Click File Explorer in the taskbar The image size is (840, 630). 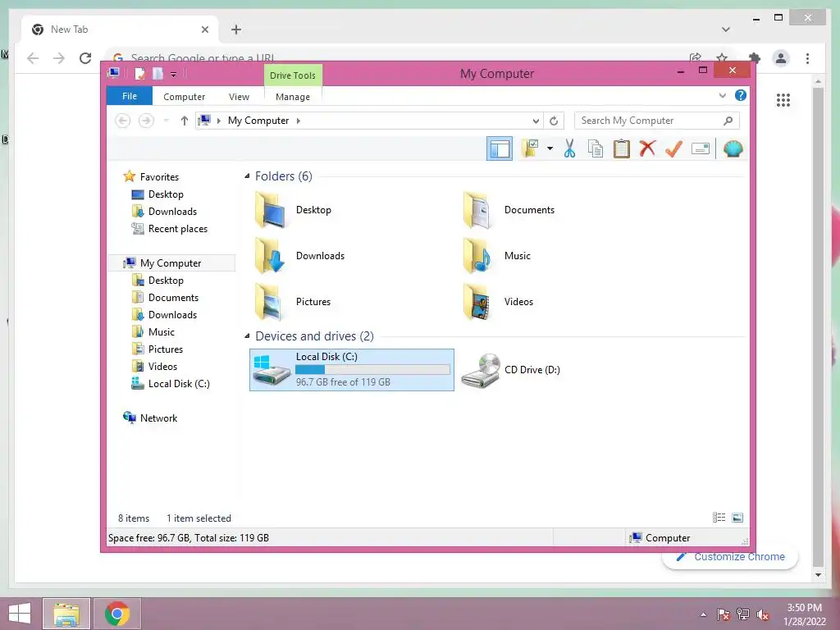(x=66, y=614)
